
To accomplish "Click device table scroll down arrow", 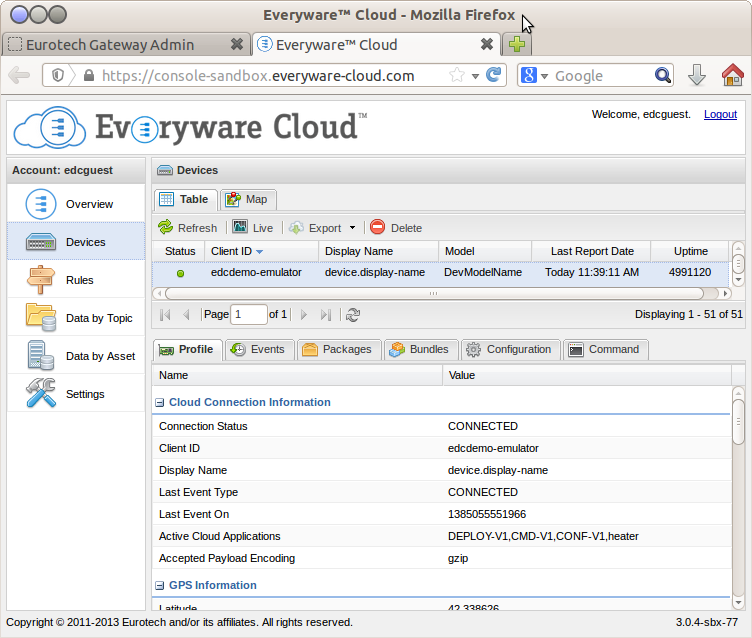I will click(738, 279).
